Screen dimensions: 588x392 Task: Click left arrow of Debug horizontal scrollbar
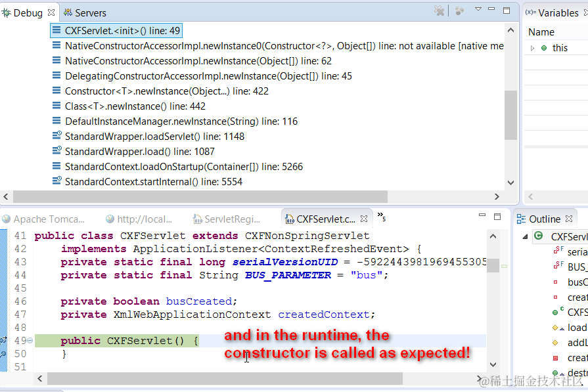[6, 196]
